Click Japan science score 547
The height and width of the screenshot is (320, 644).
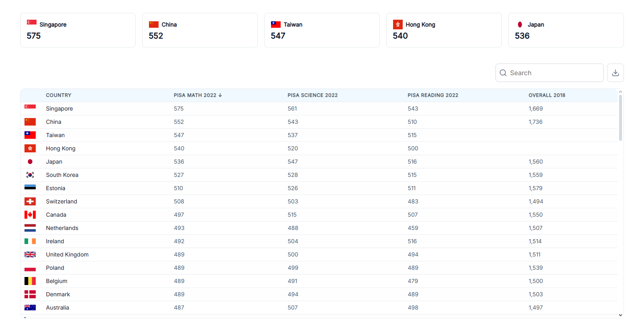pos(293,162)
